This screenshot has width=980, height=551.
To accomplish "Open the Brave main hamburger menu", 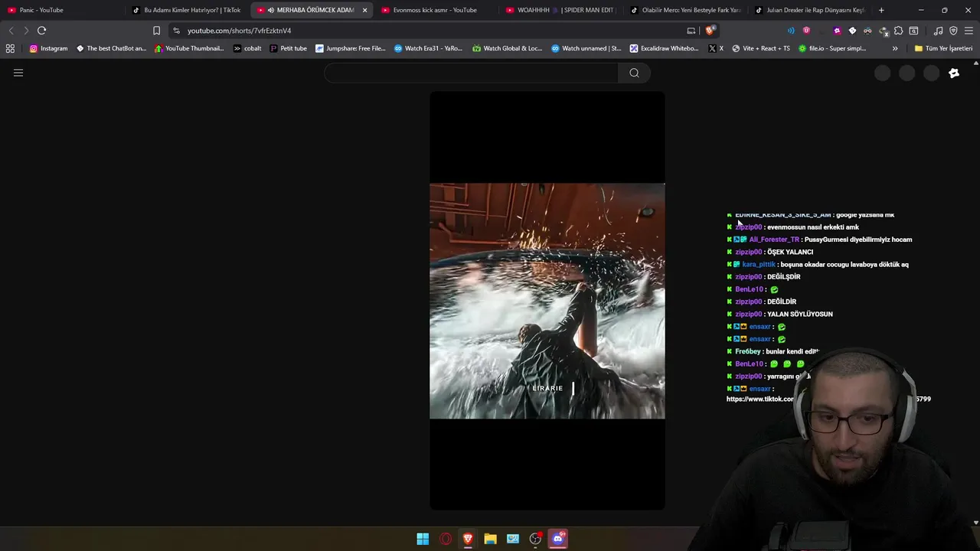I will tap(969, 31).
